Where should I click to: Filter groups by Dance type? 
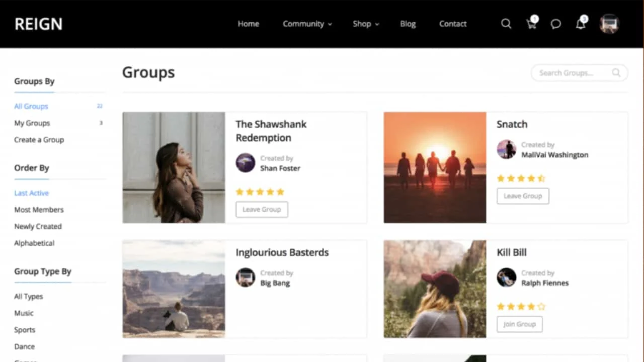pyautogui.click(x=25, y=346)
